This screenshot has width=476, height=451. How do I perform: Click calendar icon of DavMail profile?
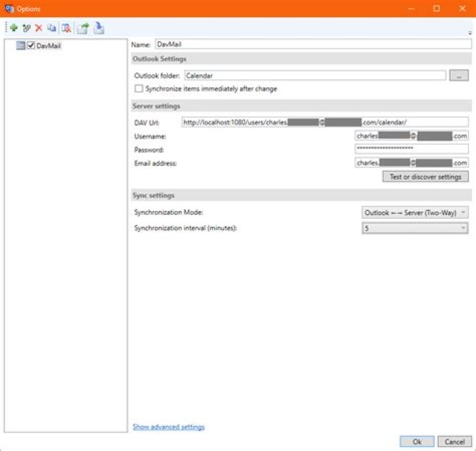click(20, 46)
